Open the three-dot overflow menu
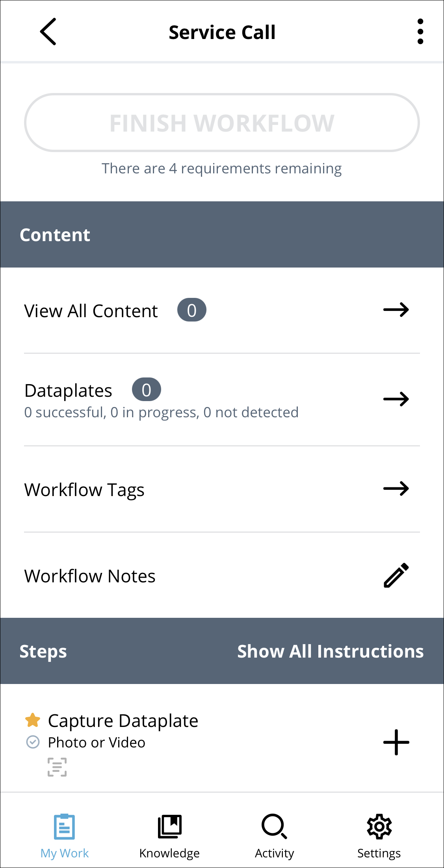444x868 pixels. tap(420, 32)
